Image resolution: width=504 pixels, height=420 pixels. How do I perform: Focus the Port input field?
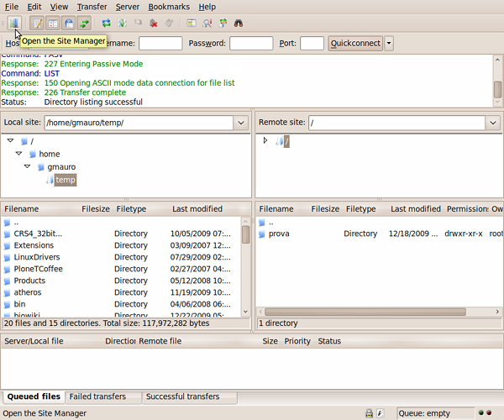tap(312, 43)
